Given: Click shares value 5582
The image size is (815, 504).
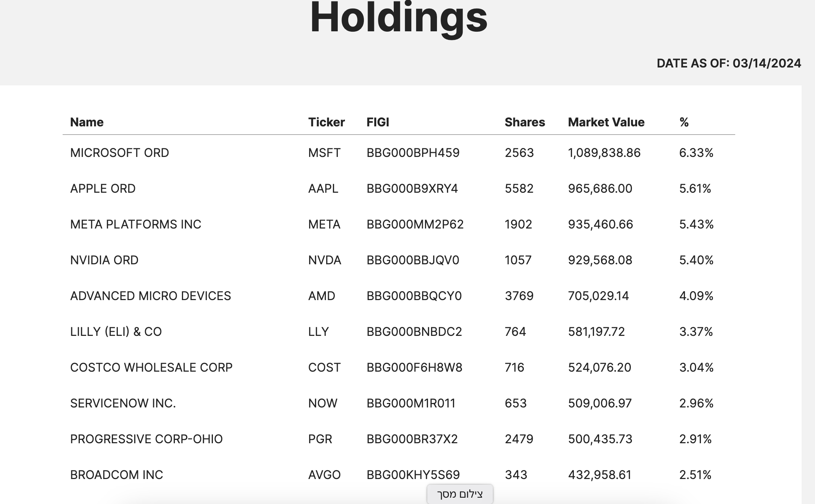Looking at the screenshot, I should pos(519,189).
